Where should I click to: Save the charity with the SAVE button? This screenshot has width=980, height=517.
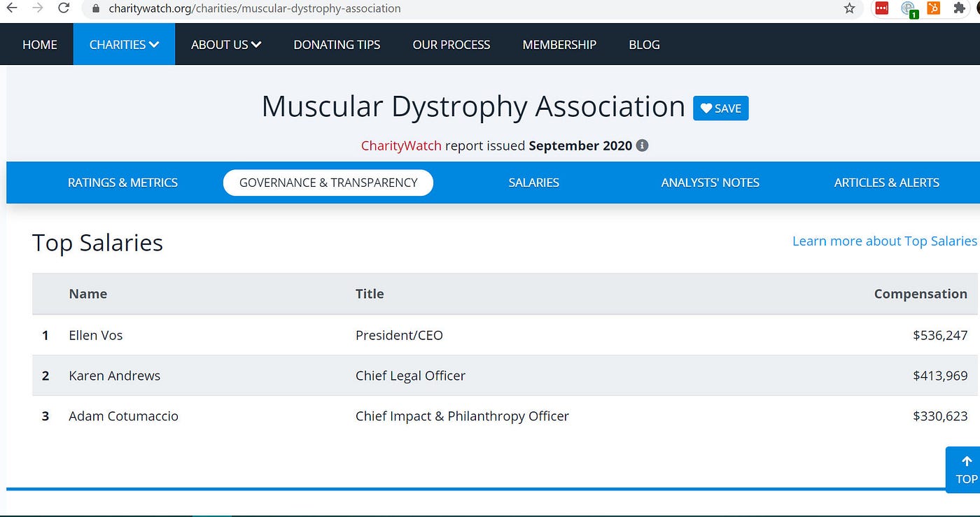[x=721, y=108]
